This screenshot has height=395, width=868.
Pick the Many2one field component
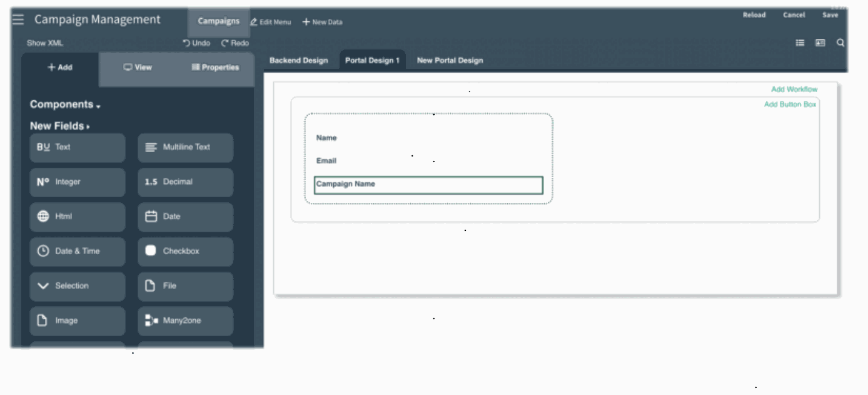185,321
